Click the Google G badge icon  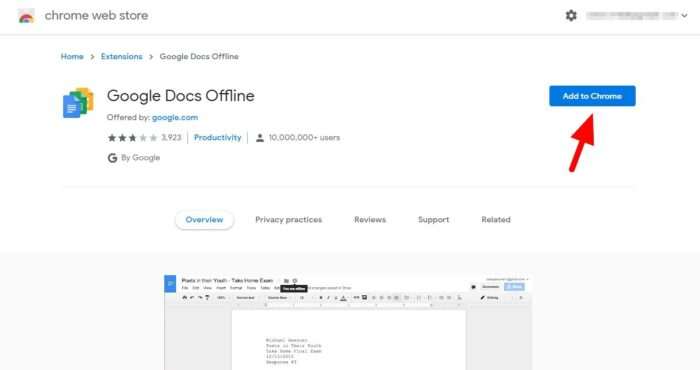point(112,158)
